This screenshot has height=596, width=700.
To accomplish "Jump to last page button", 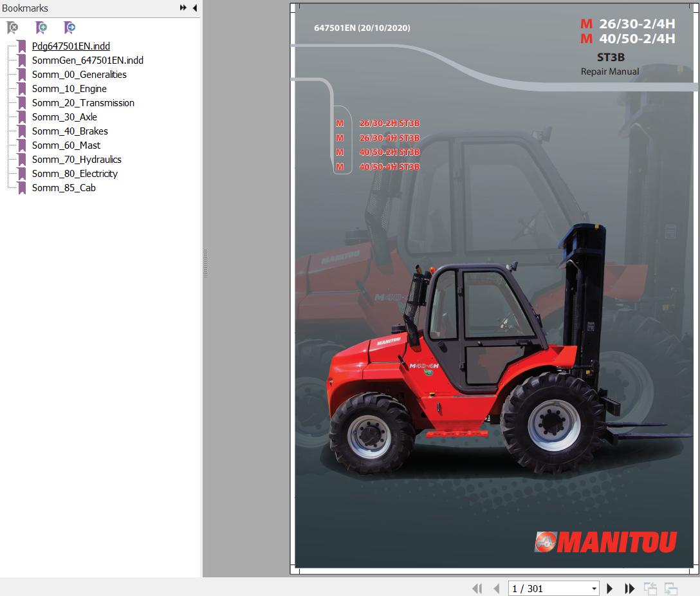I will pyautogui.click(x=629, y=588).
